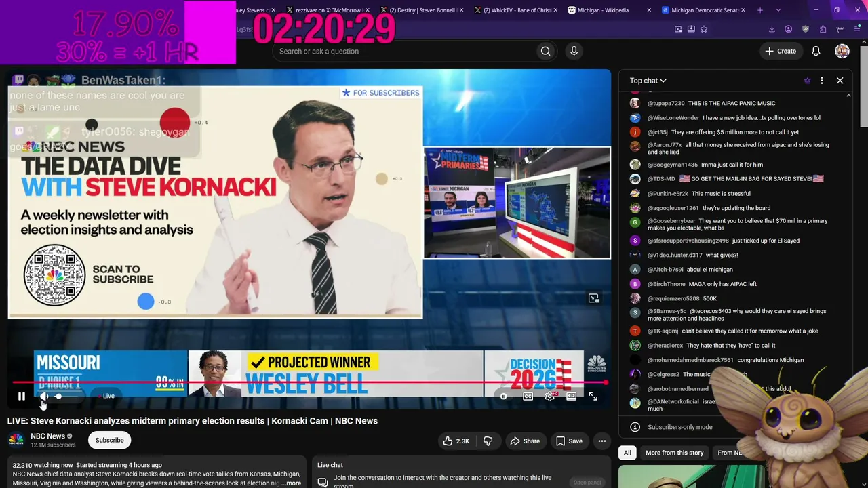Mute the video with the speaker icon

click(x=44, y=396)
